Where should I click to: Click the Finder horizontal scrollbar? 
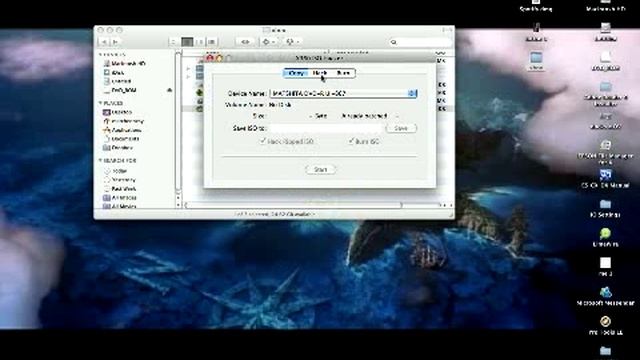pos(293,205)
